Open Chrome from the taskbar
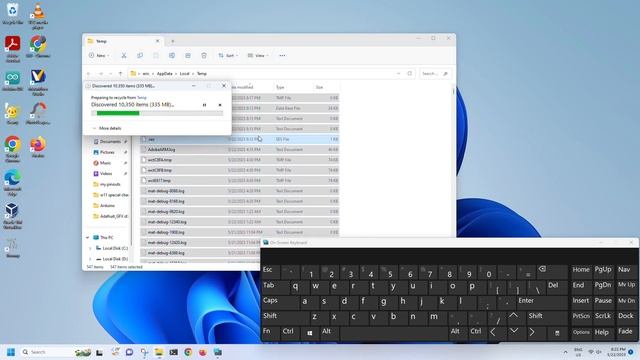640x360 pixels. click(x=188, y=352)
